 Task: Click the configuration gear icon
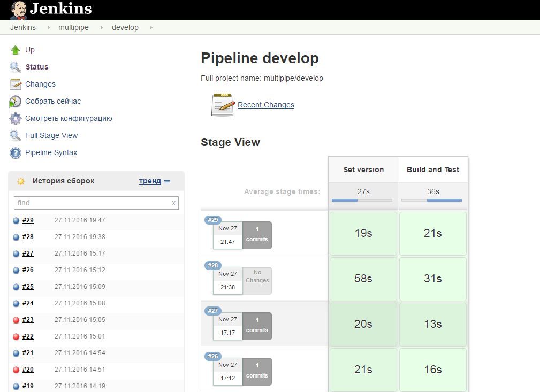coord(16,118)
